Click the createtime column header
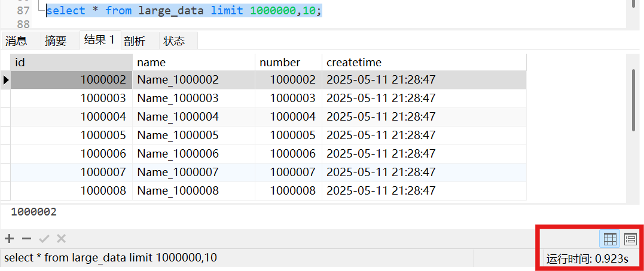The height and width of the screenshot is (271, 644). click(423, 62)
